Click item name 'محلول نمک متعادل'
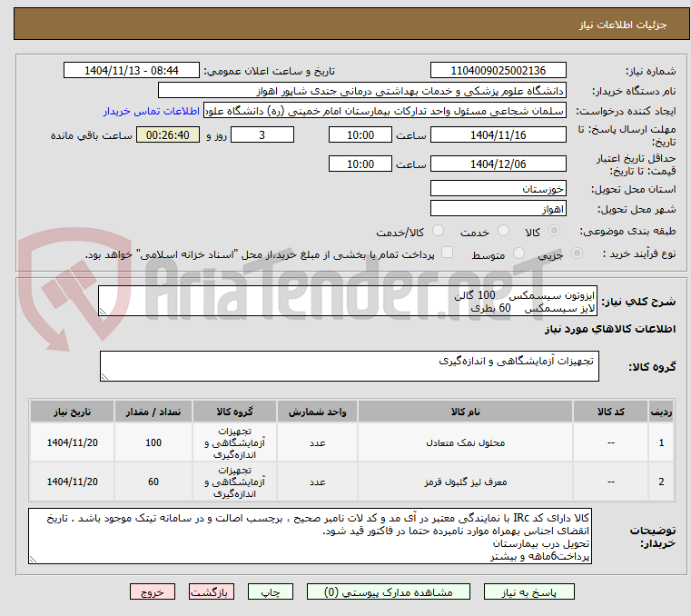 [x=466, y=442]
